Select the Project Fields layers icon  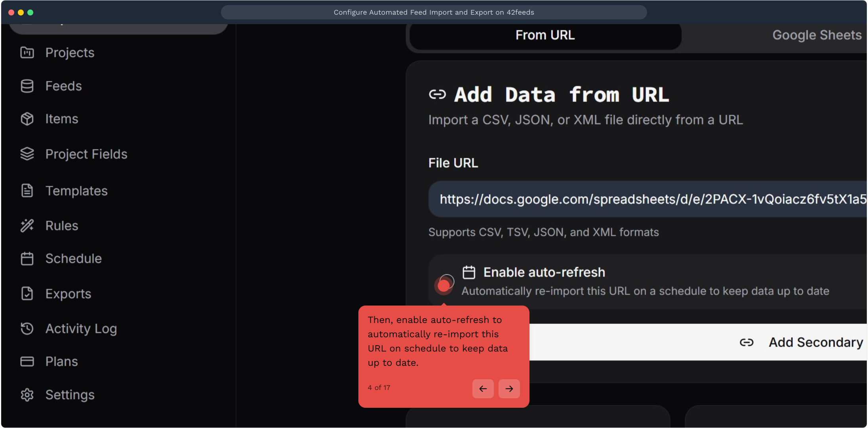(27, 154)
